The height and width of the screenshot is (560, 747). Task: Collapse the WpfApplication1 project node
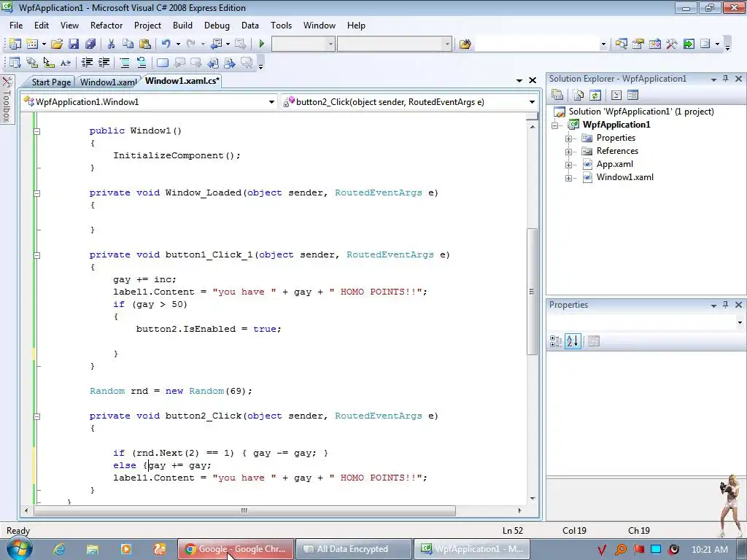coord(555,125)
